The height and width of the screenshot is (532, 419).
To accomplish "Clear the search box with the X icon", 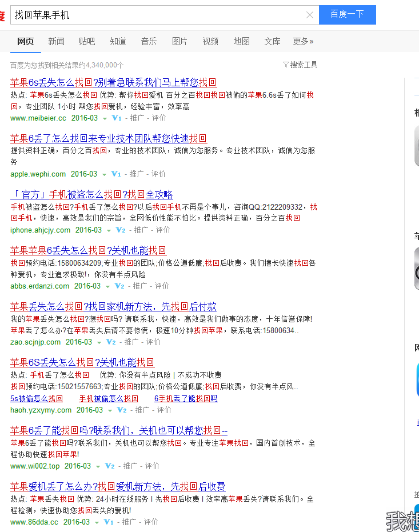I will [x=309, y=15].
